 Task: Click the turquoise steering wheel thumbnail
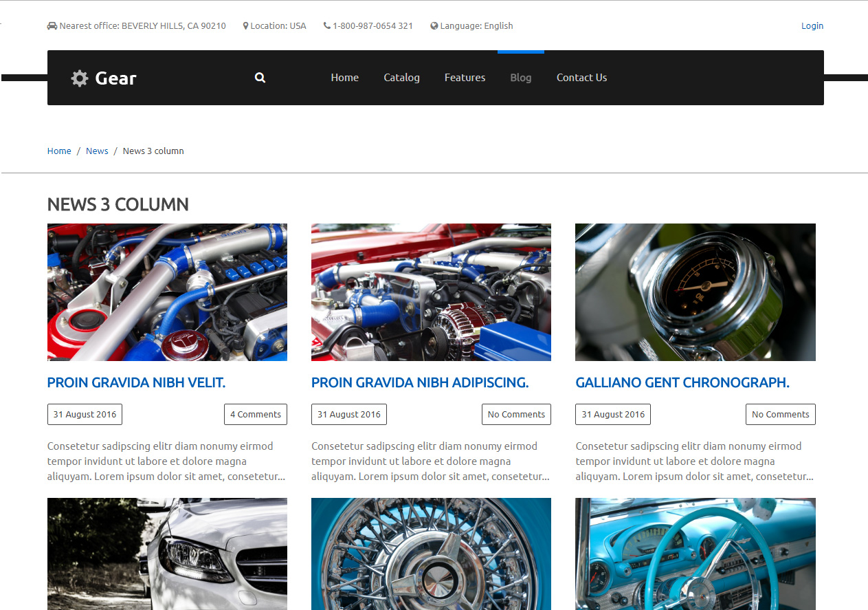(x=695, y=554)
